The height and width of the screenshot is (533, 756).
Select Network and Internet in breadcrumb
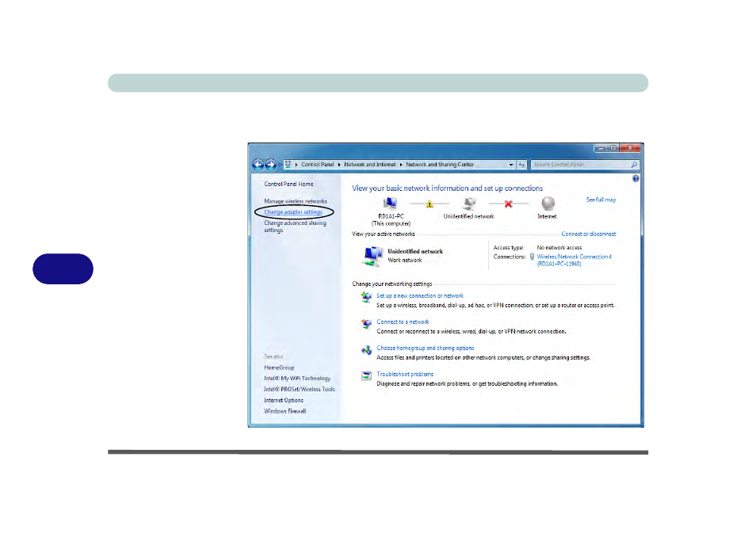pyautogui.click(x=369, y=165)
